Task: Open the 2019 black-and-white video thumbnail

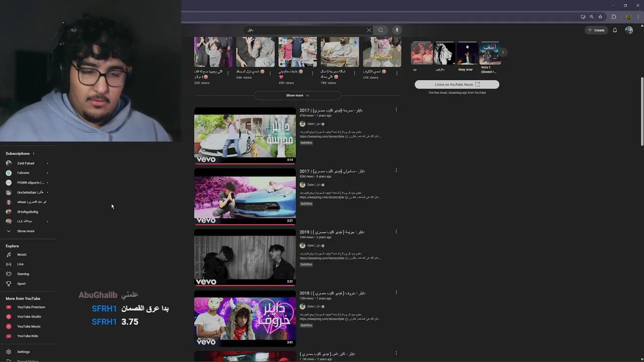Action: 245,257
